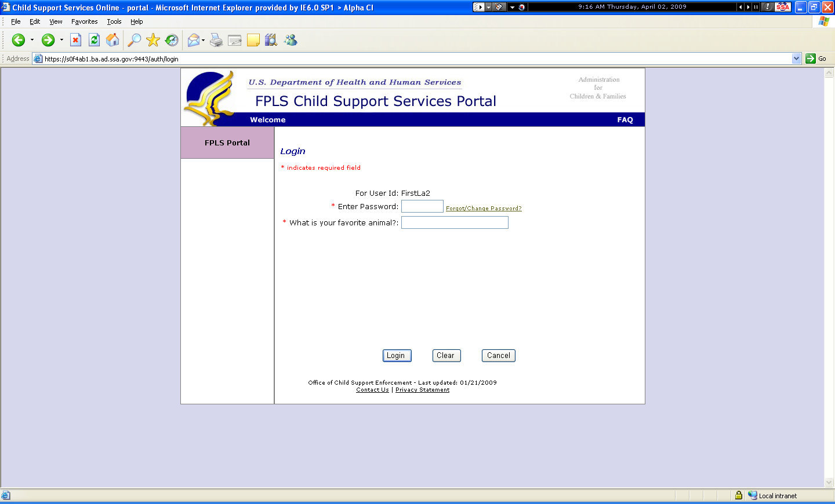This screenshot has height=504, width=835.
Task: Open Favorites with the star icon
Action: tap(153, 40)
